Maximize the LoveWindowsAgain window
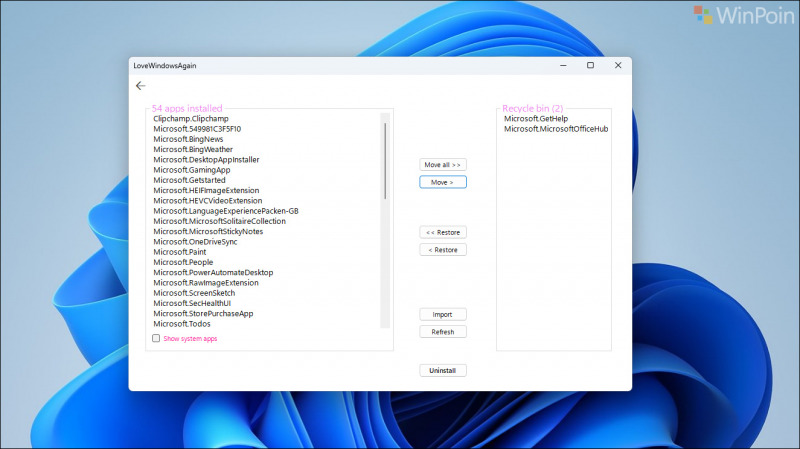800x449 pixels. [x=590, y=65]
